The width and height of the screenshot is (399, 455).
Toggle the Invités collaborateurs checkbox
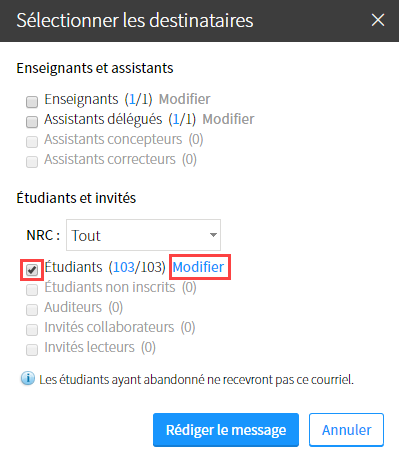tap(32, 330)
